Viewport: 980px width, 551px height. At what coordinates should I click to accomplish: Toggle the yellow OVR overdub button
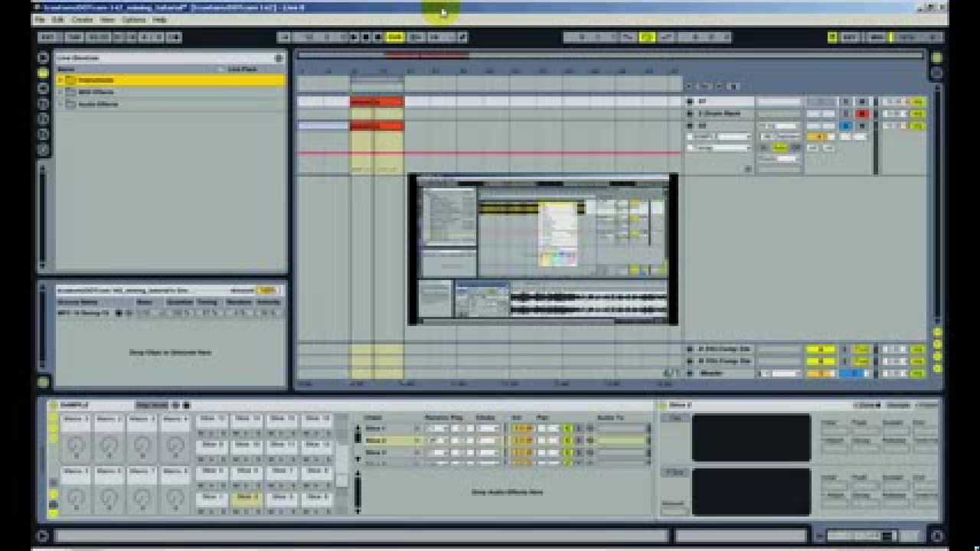395,37
